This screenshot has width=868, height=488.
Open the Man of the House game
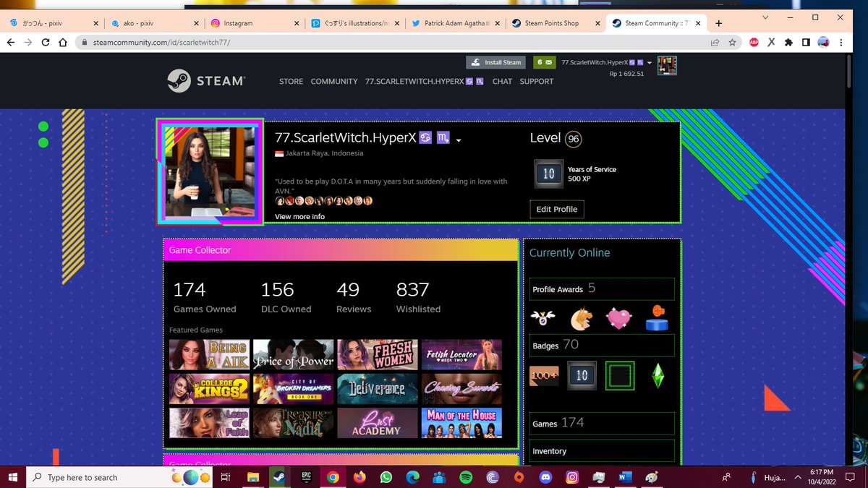pyautogui.click(x=461, y=423)
